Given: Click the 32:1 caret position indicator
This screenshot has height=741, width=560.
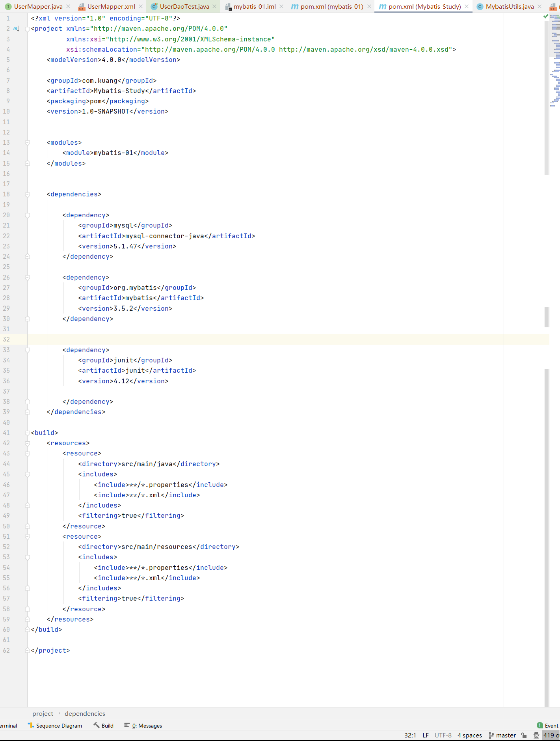Looking at the screenshot, I should (410, 735).
